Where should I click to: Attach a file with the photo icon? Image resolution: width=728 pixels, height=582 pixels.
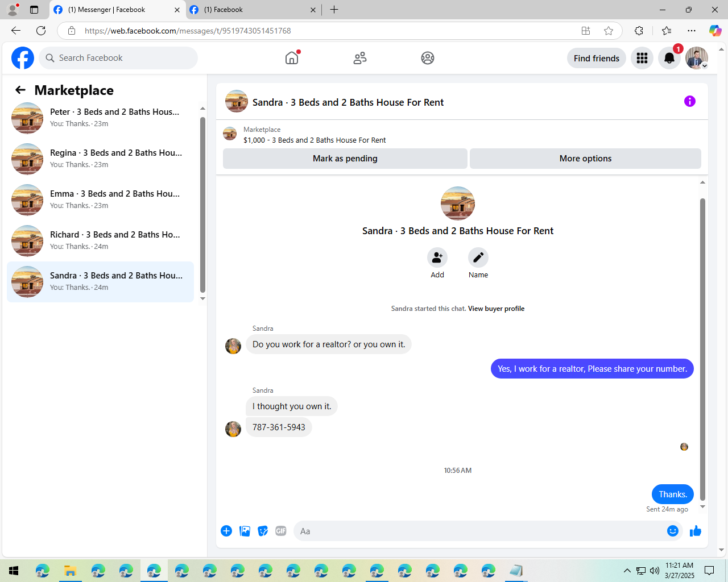(245, 531)
